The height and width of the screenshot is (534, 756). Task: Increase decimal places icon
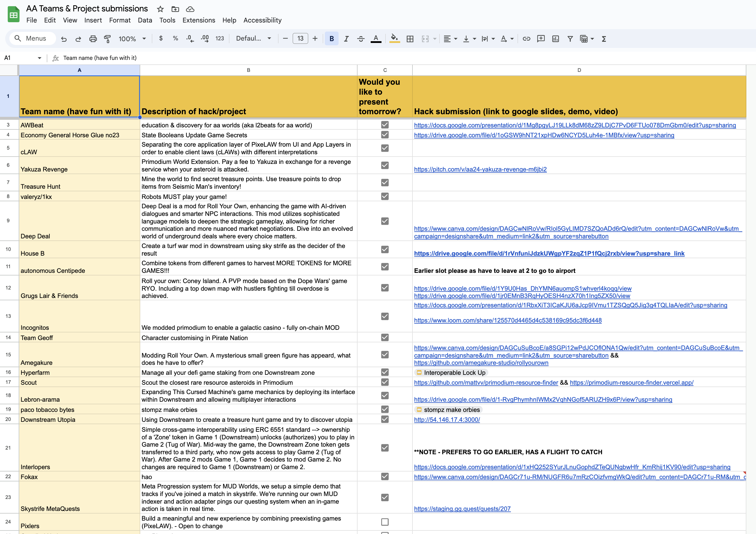pos(205,39)
